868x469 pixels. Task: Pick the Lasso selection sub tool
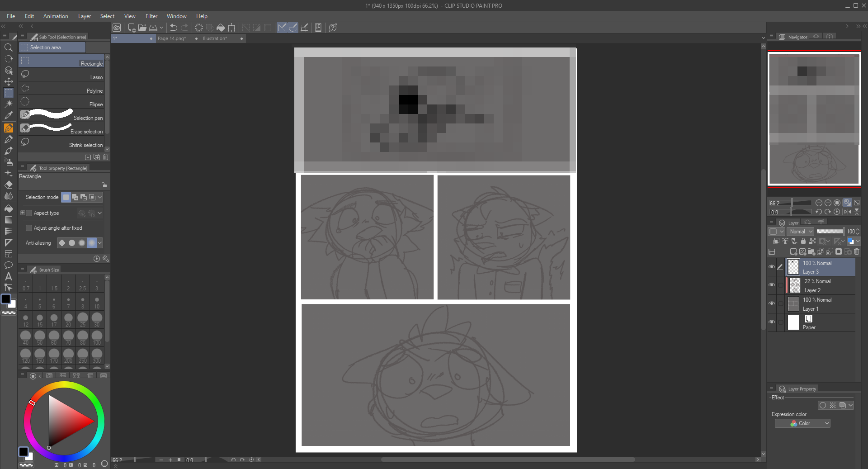[x=62, y=75]
